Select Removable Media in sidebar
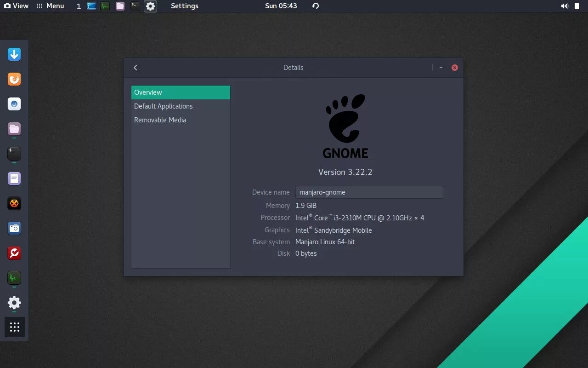Image resolution: width=588 pixels, height=368 pixels. click(181, 120)
